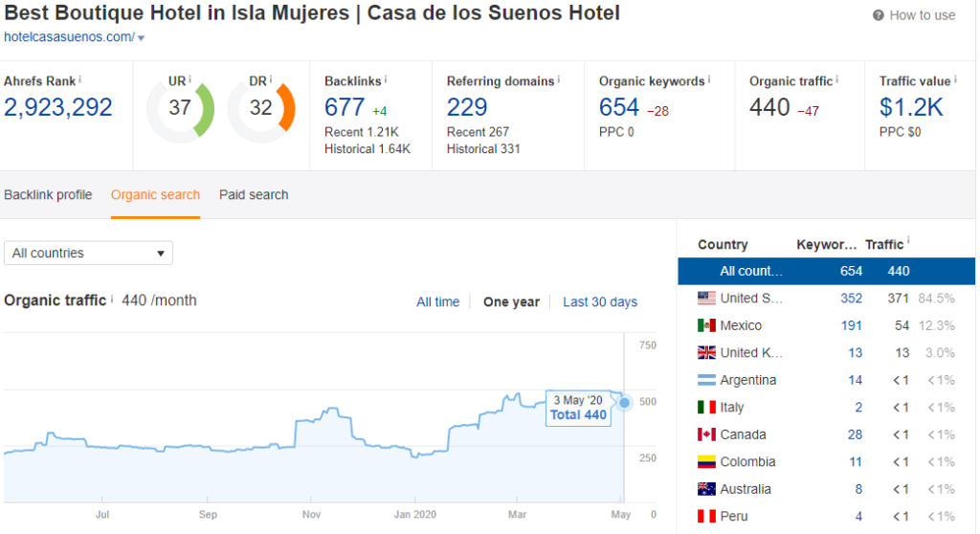
Task: Click the info icon next to DR
Action: click(x=271, y=80)
